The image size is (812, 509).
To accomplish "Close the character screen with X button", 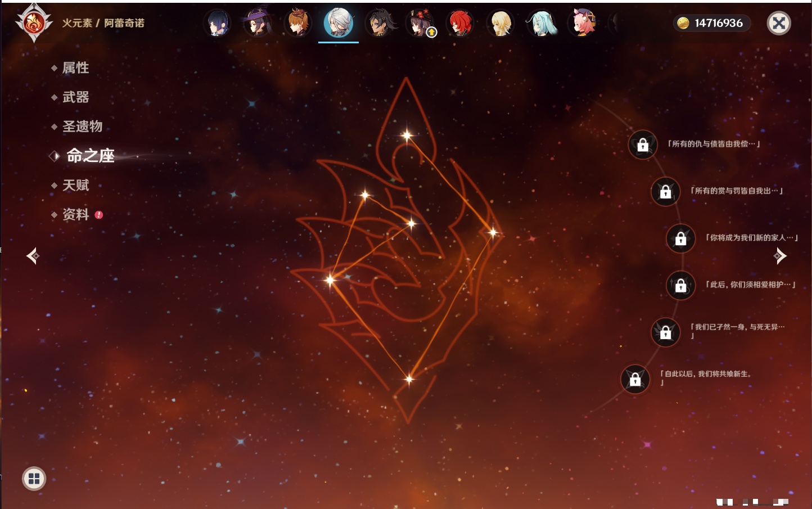I will (779, 23).
